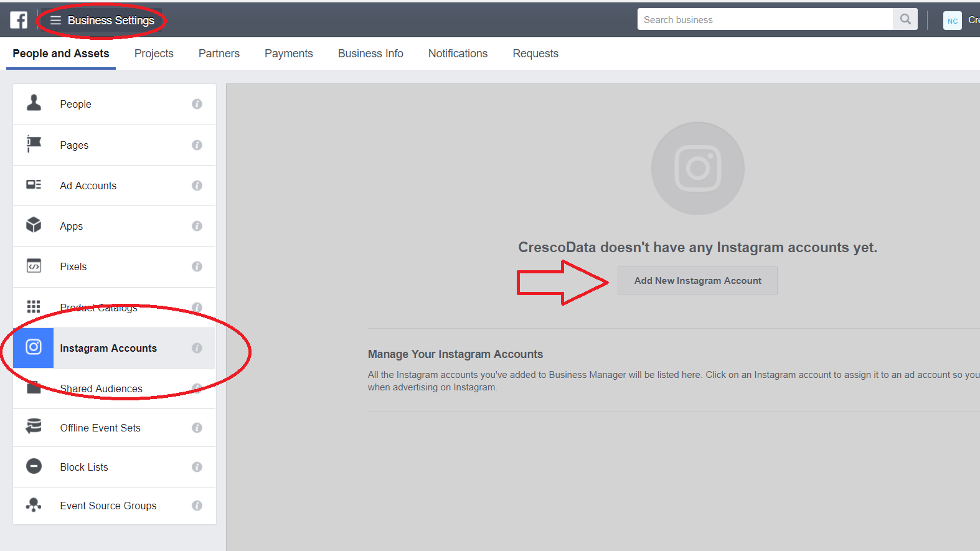Click the Event Source Groups icon
This screenshot has height=551, width=980.
pyautogui.click(x=34, y=505)
